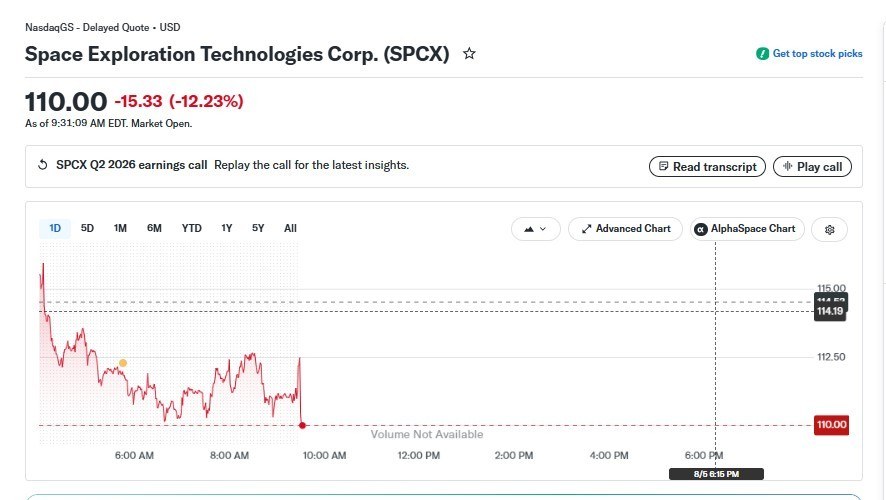
Task: Click the green Get top stock picks icon
Action: pos(762,54)
